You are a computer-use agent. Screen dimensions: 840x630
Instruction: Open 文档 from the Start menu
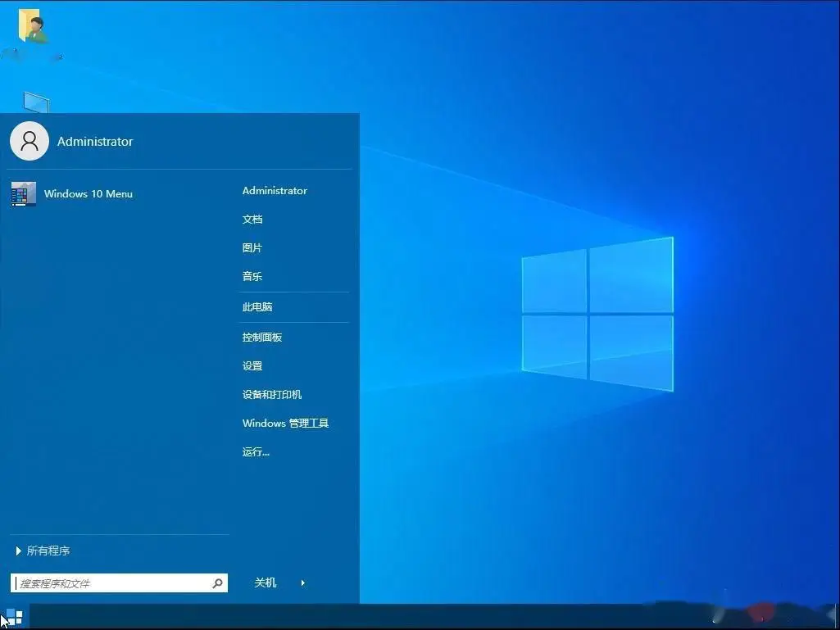click(x=252, y=219)
